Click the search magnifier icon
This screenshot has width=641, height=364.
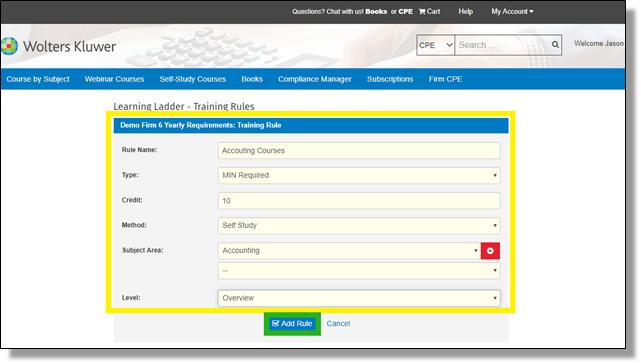click(x=555, y=45)
